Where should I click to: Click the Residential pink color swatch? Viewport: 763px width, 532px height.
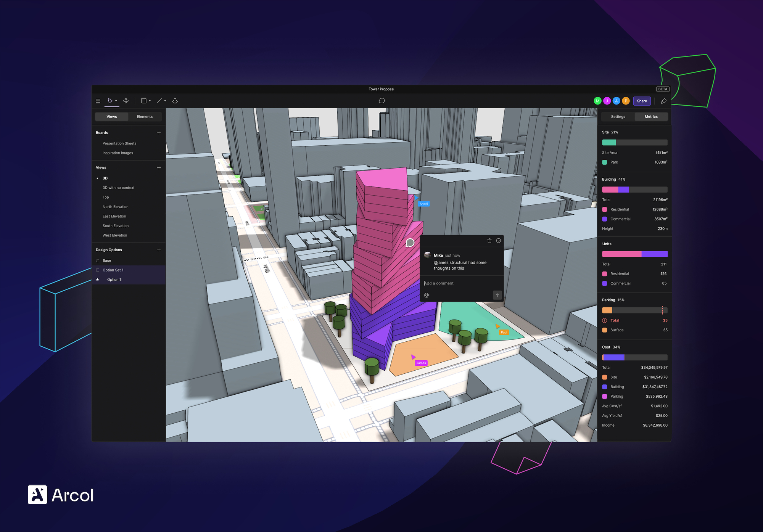click(x=605, y=209)
